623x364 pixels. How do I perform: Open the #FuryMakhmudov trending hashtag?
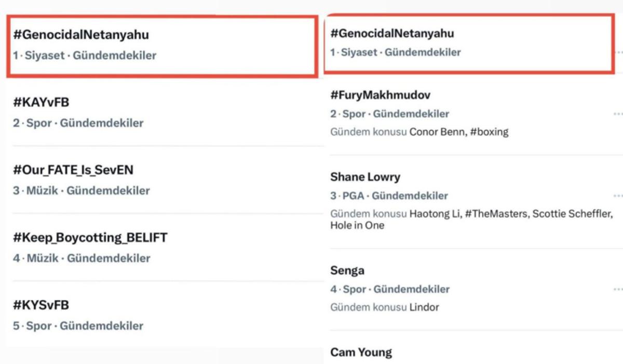click(380, 95)
